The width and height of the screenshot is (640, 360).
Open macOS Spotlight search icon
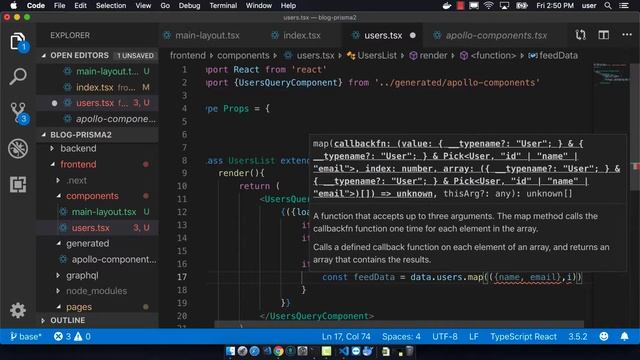coord(608,6)
